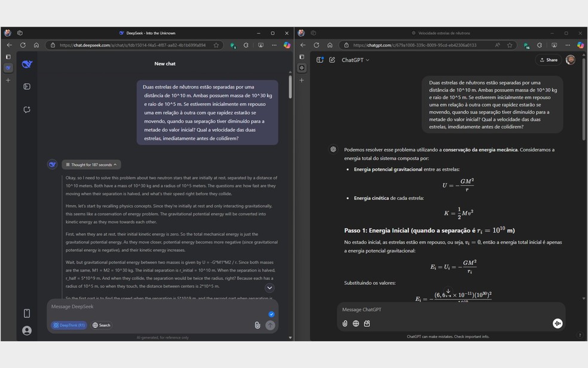The width and height of the screenshot is (588, 368).
Task: Toggle the Search globe in ChatGPT composer
Action: 356,323
